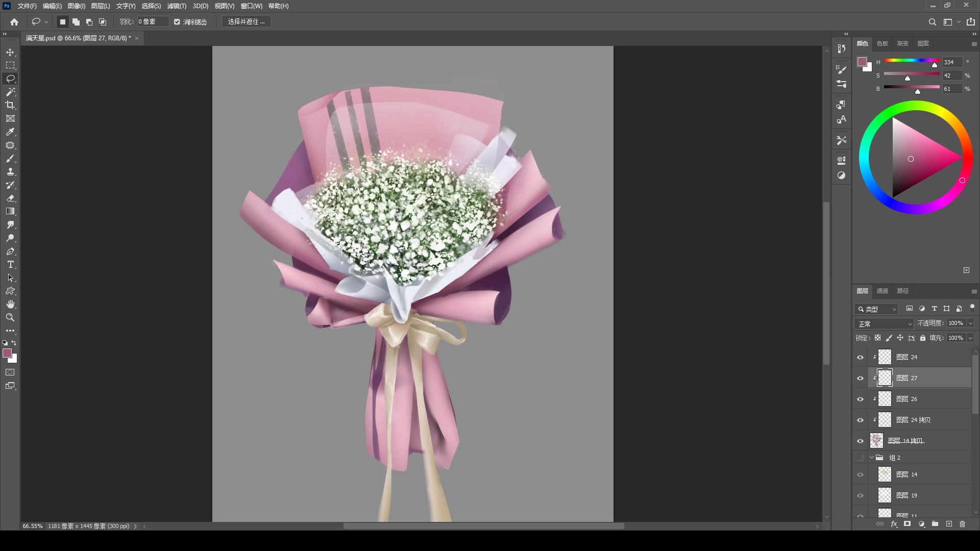Collapse the 组 2 layer group
Viewport: 980px width, 551px height.
[x=872, y=458]
